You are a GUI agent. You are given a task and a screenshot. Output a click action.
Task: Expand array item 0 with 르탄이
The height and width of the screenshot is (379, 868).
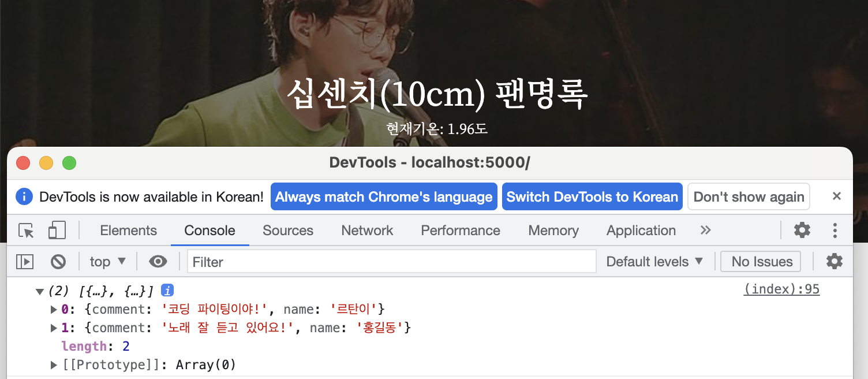(54, 309)
